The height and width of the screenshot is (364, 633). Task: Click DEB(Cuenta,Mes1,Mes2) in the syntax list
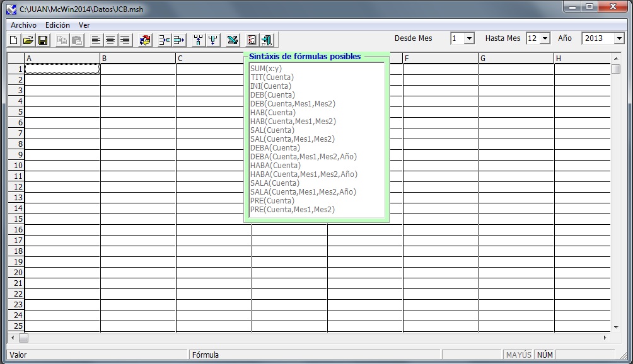pos(293,104)
